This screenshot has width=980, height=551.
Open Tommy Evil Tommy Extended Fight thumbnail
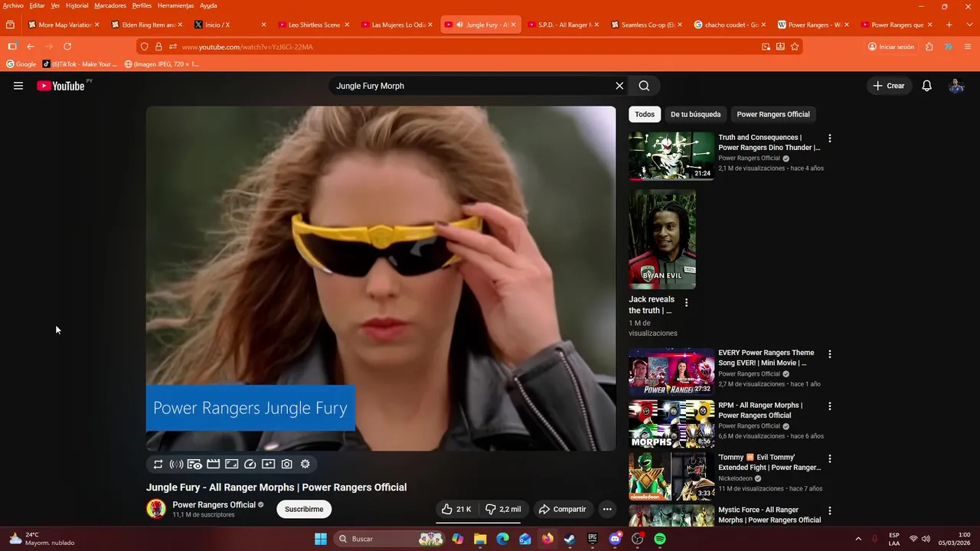click(671, 476)
